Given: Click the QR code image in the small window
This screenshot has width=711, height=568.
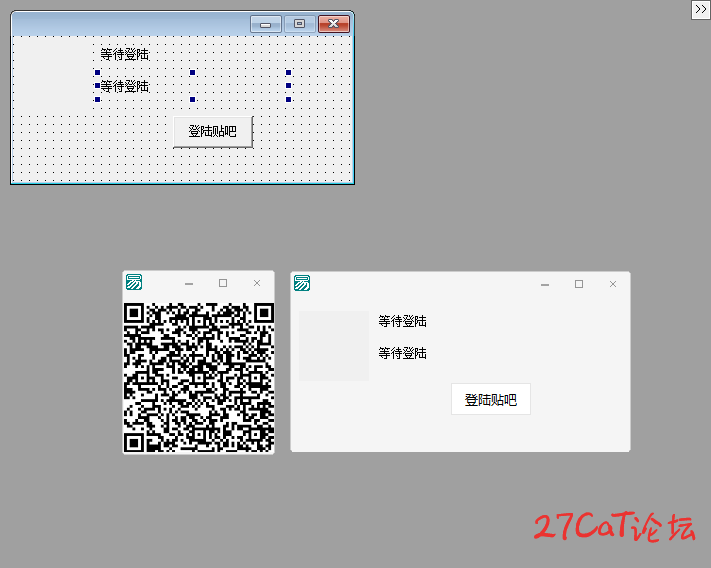Looking at the screenshot, I should tap(199, 377).
